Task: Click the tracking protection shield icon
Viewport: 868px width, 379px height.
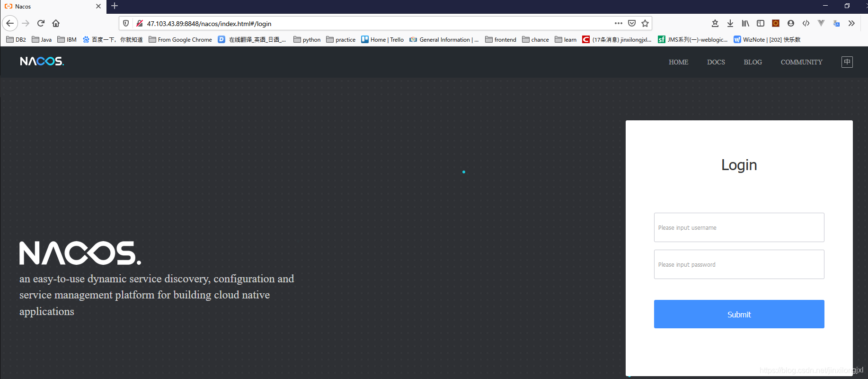Action: click(x=126, y=23)
